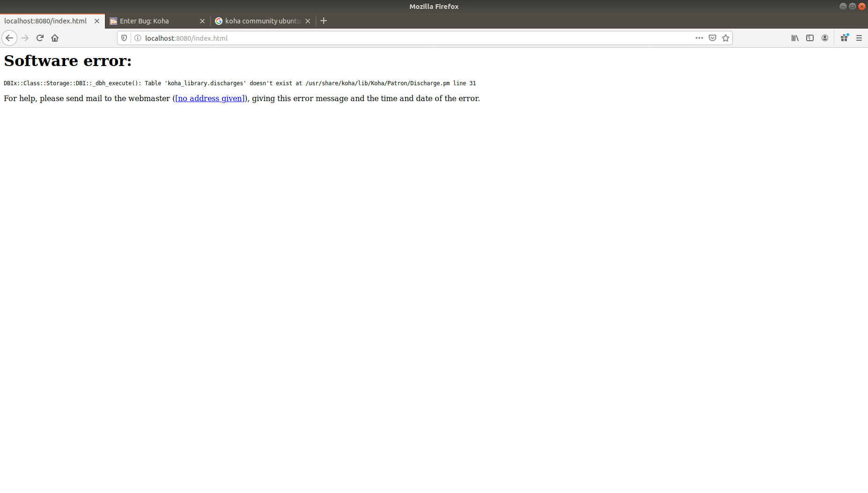868x493 pixels.
Task: Open the Library bookshelf icon
Action: tap(795, 38)
